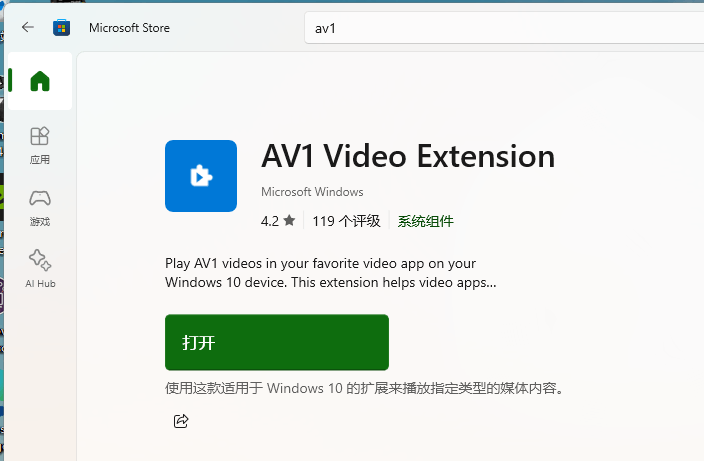Click the 4.2 star rating

(x=278, y=221)
